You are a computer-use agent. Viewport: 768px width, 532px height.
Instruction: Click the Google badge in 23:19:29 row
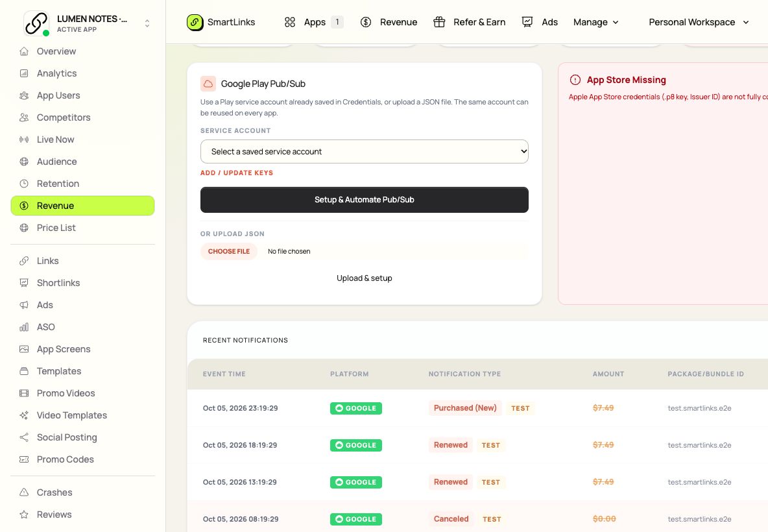point(356,409)
